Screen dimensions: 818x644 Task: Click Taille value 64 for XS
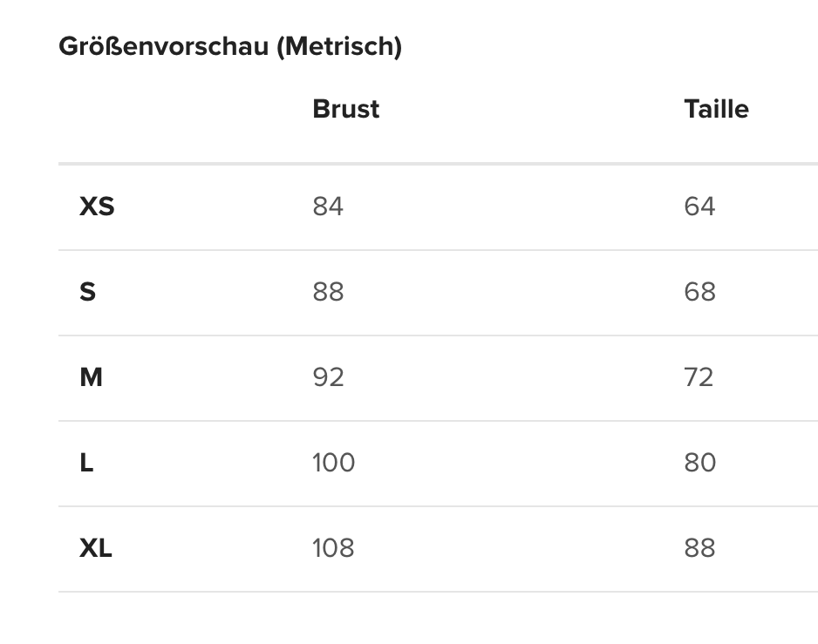coord(699,207)
